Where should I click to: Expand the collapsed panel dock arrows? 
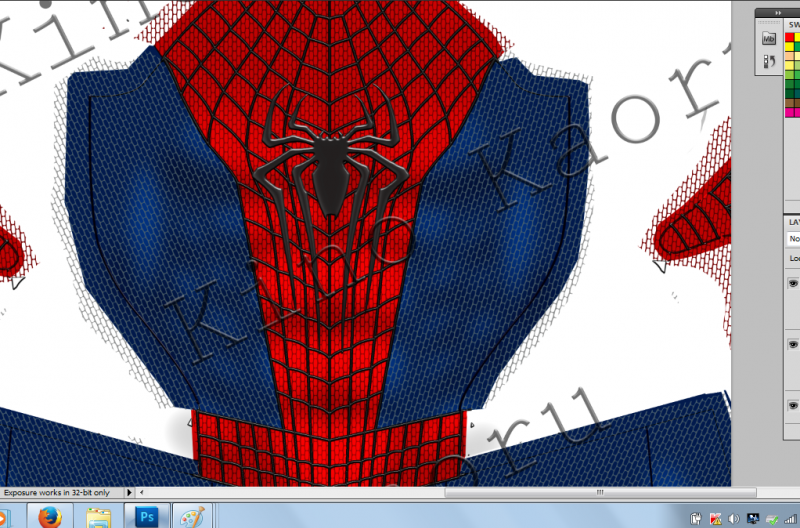tap(778, 13)
